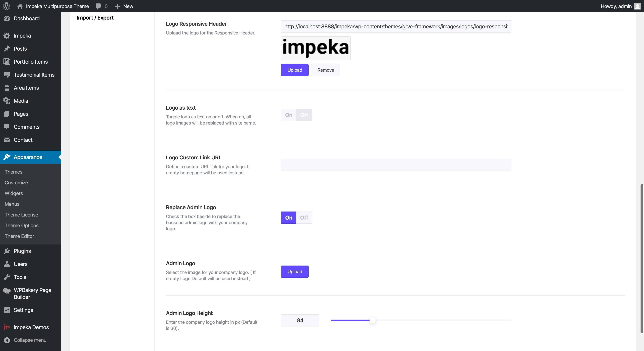
Task: Click Upload under Admin Logo
Action: [295, 271]
